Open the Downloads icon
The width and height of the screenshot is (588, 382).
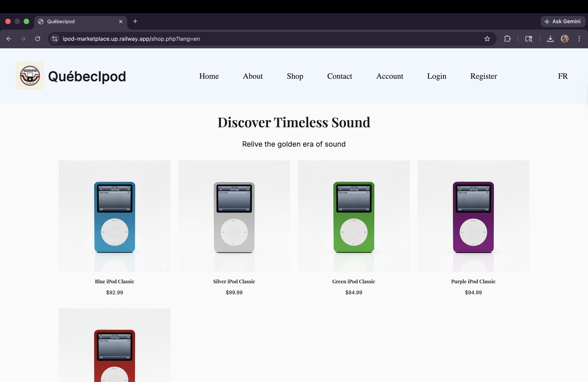pos(550,39)
